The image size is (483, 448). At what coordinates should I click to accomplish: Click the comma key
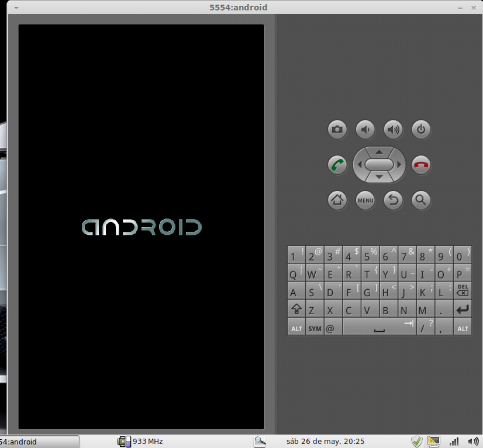coord(444,327)
